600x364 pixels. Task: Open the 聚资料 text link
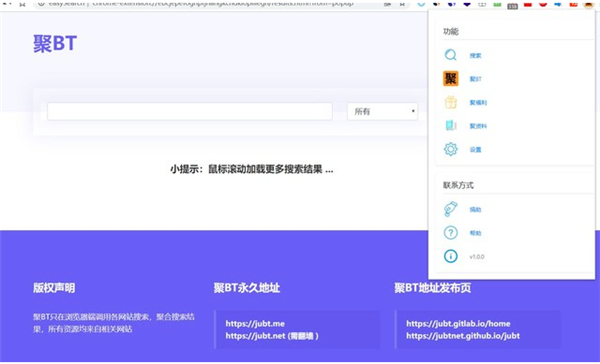[478, 126]
